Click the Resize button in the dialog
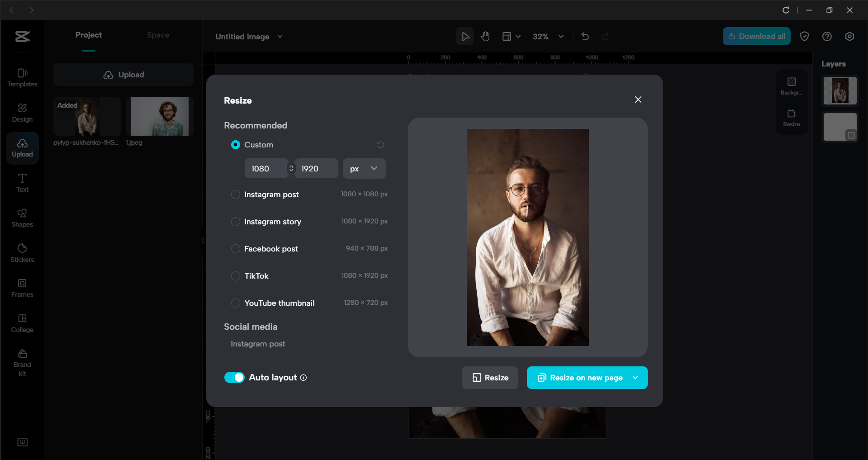868x460 pixels. 489,378
